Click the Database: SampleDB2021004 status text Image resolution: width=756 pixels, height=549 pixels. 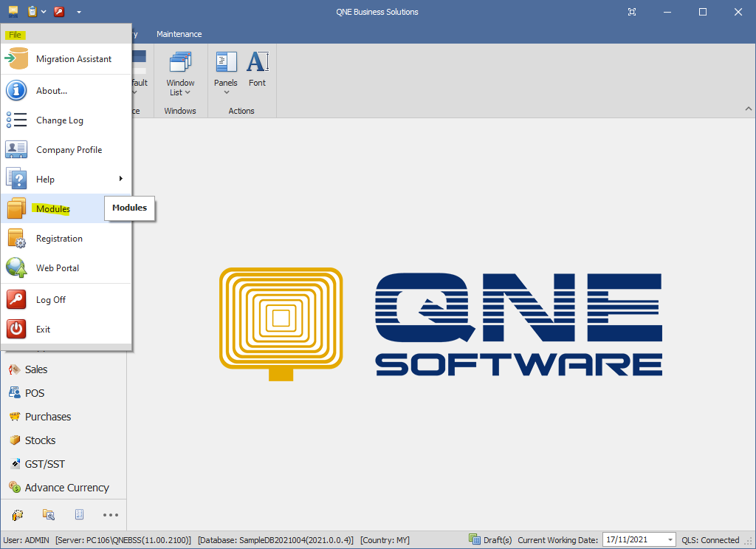[x=276, y=540]
